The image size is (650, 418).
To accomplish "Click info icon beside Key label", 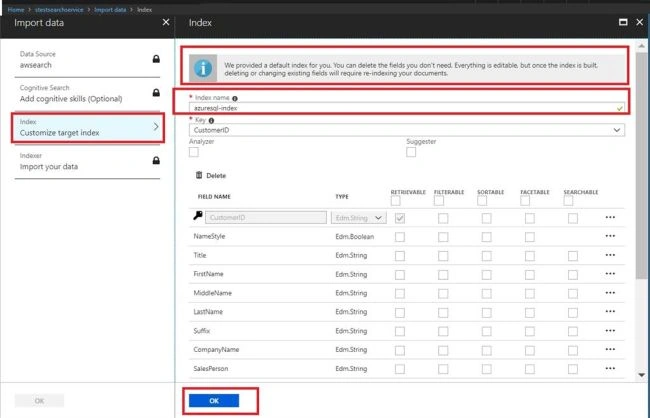I will tap(211, 121).
